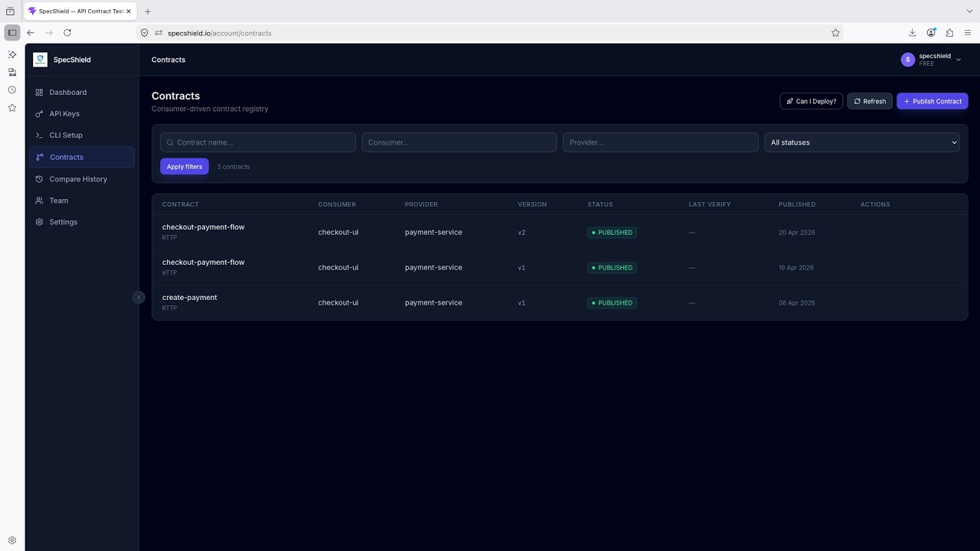Image resolution: width=980 pixels, height=551 pixels.
Task: Collapse the sidebar using the edge chevron
Action: point(139,297)
